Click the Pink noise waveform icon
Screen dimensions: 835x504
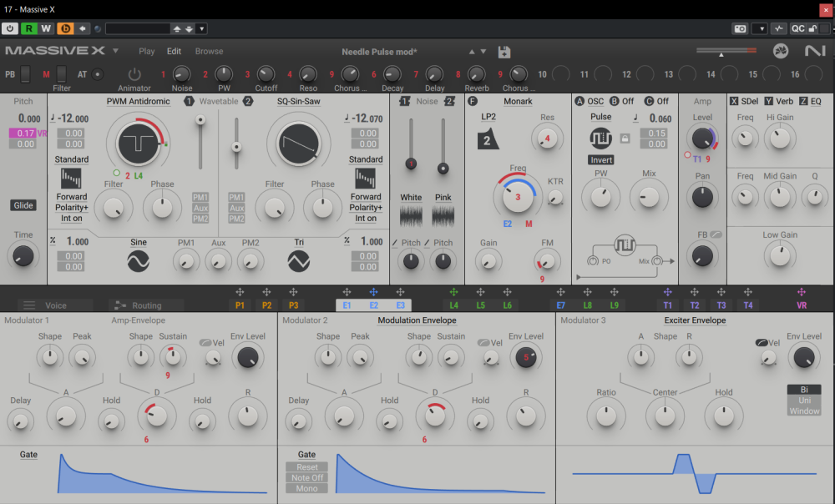click(443, 216)
